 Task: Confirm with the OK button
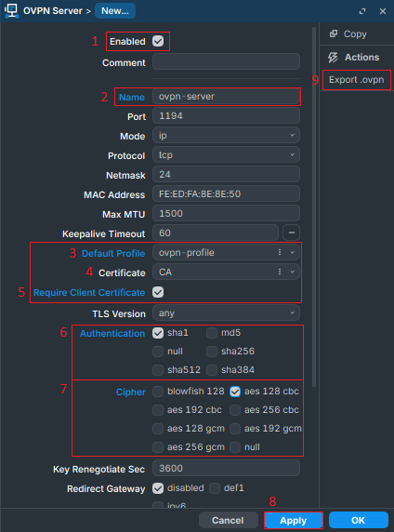coord(358,520)
